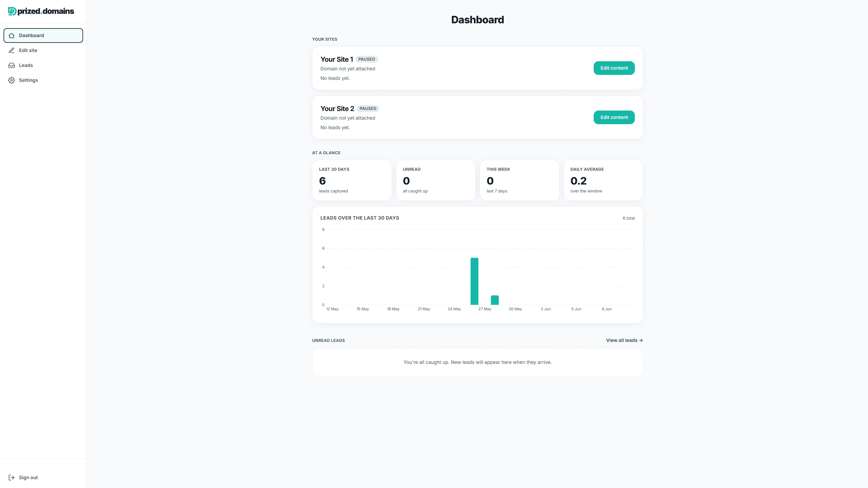Select the Daily Average stat card

(x=603, y=180)
